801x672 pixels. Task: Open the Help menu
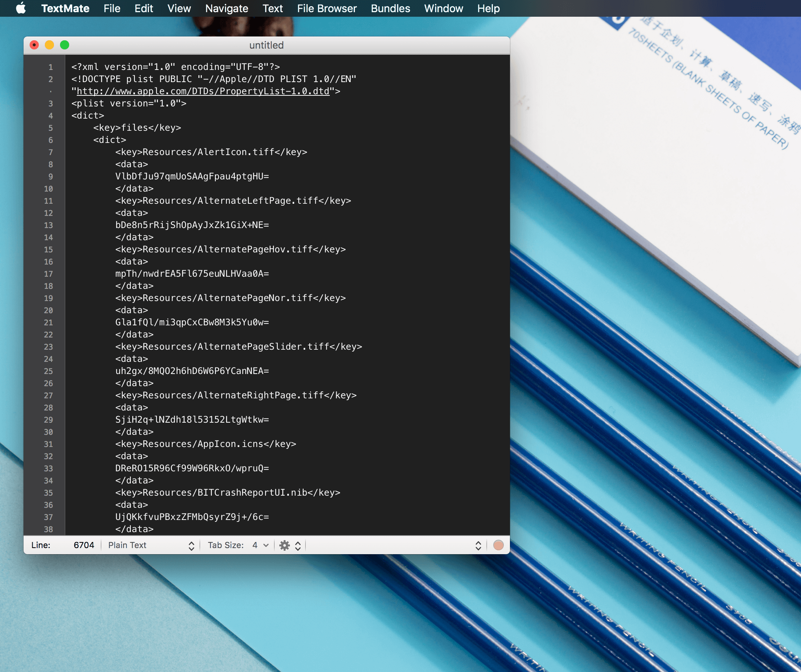click(488, 8)
